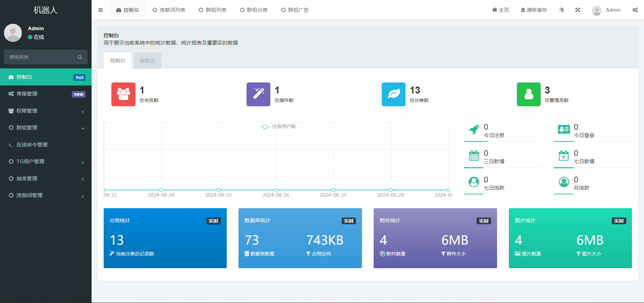Click the 当前分类总记录数 label
Viewport: 644px width, 303px height.
(x=135, y=254)
